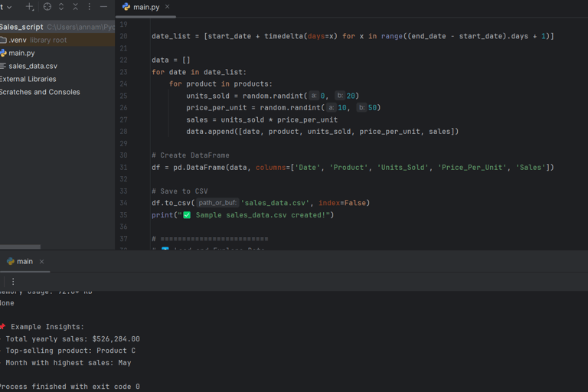The height and width of the screenshot is (392, 588).
Task: Open run toolbar more actions menu
Action: coord(13,282)
